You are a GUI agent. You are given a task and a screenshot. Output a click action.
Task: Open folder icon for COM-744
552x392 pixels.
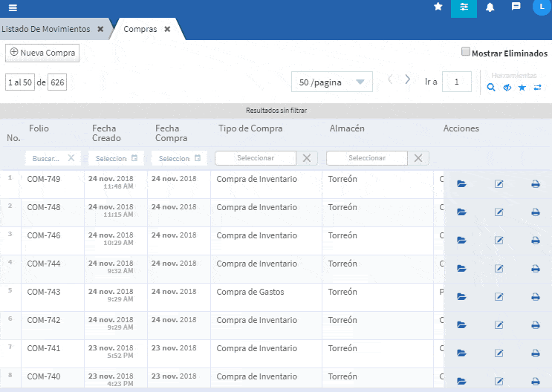tap(461, 269)
